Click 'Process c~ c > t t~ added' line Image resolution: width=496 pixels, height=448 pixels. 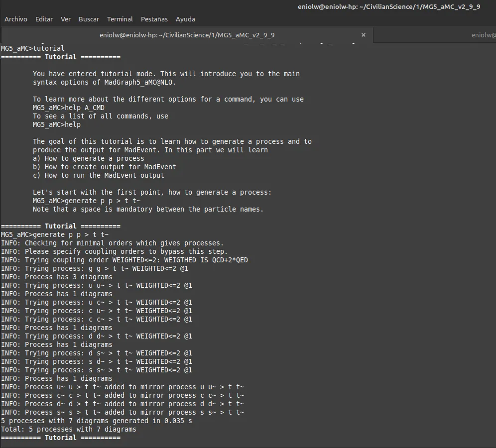click(x=123, y=396)
